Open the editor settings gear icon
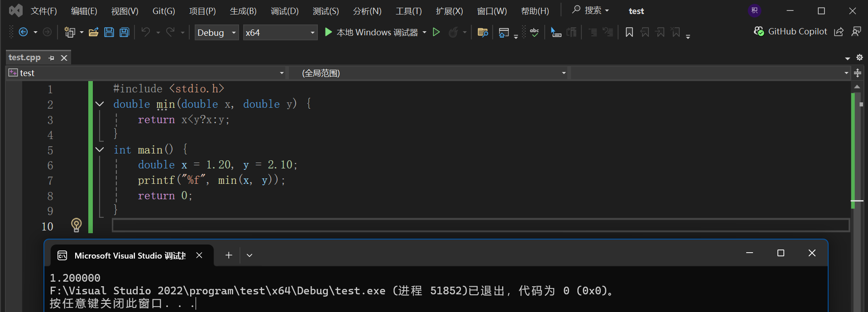The image size is (868, 312). [859, 58]
